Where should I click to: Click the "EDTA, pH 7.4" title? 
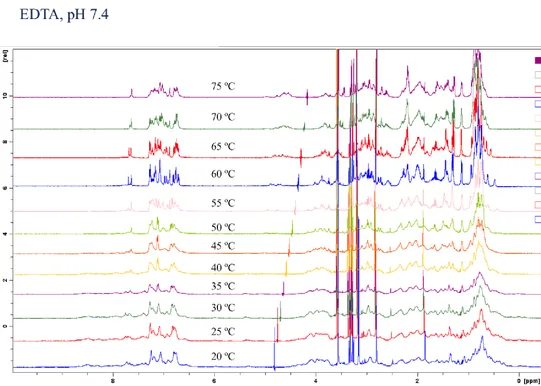[64, 15]
